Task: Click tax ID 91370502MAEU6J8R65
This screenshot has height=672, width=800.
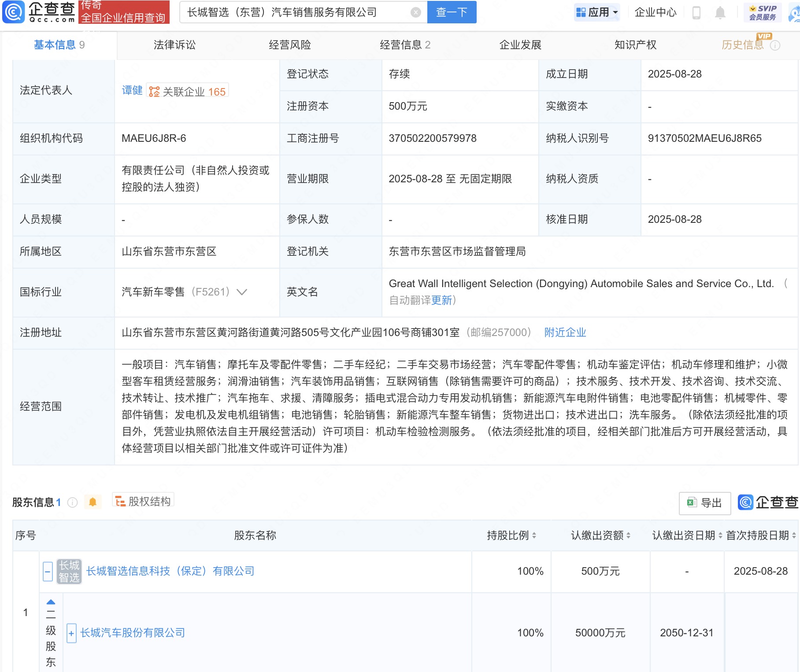Action: pos(704,138)
